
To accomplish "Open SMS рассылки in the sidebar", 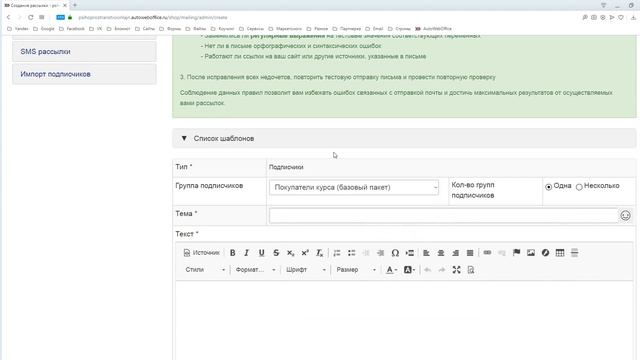I will tap(84, 52).
